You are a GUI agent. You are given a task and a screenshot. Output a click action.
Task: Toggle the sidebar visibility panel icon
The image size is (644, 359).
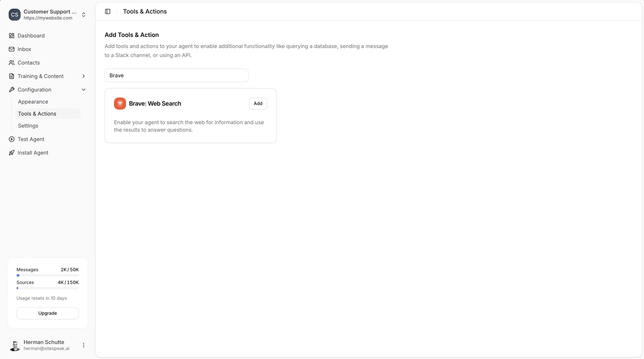[x=107, y=11]
